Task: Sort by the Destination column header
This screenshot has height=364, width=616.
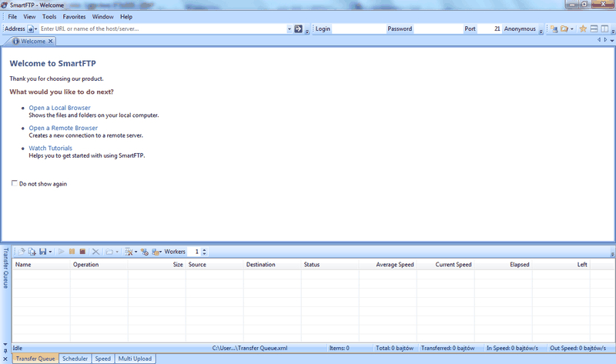Action: [273, 265]
